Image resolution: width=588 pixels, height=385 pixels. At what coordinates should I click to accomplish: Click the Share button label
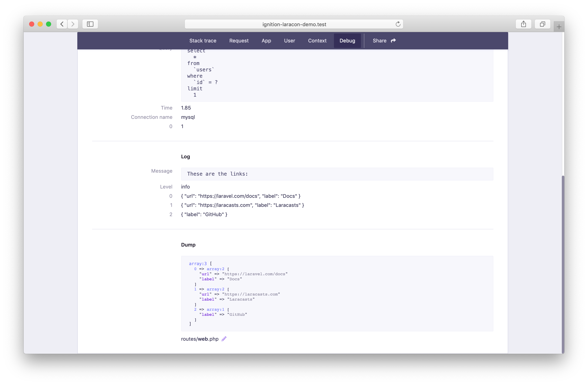pos(380,41)
